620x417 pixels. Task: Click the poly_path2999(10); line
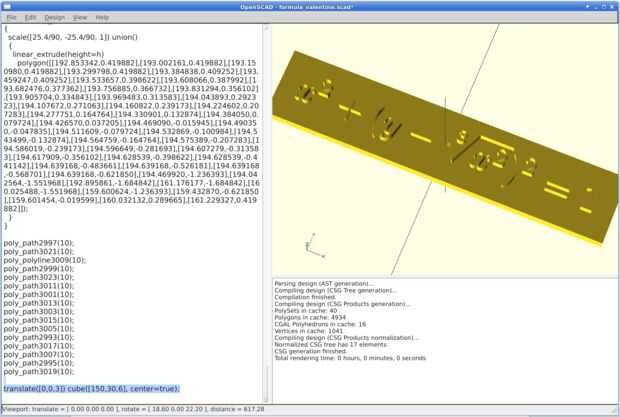tap(39, 269)
